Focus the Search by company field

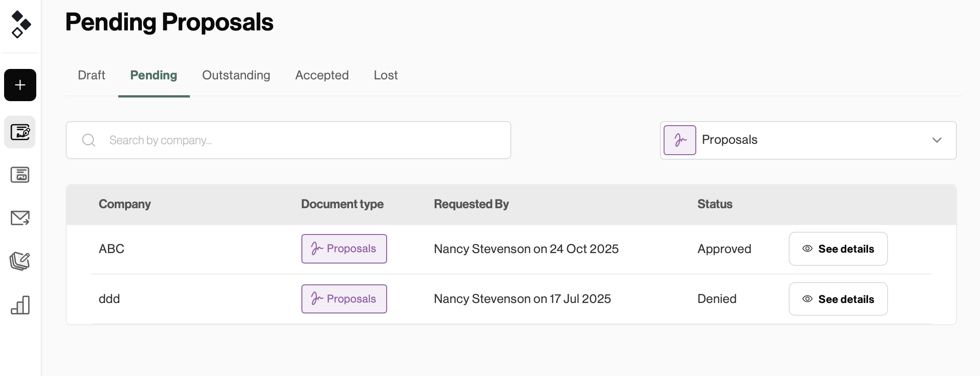tap(288, 140)
